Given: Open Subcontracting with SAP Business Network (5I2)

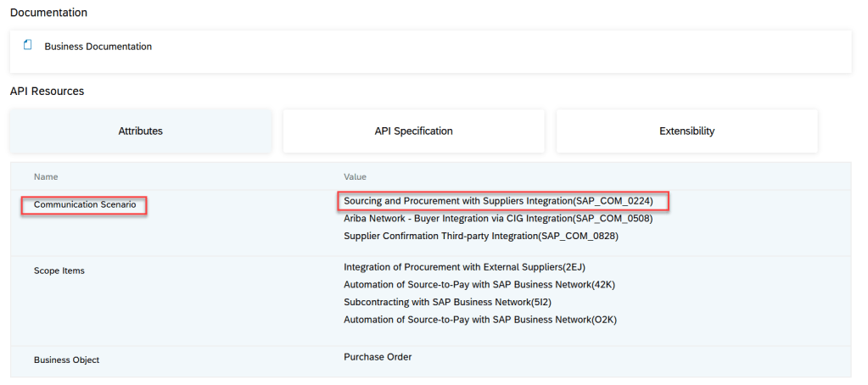Looking at the screenshot, I should [x=448, y=302].
